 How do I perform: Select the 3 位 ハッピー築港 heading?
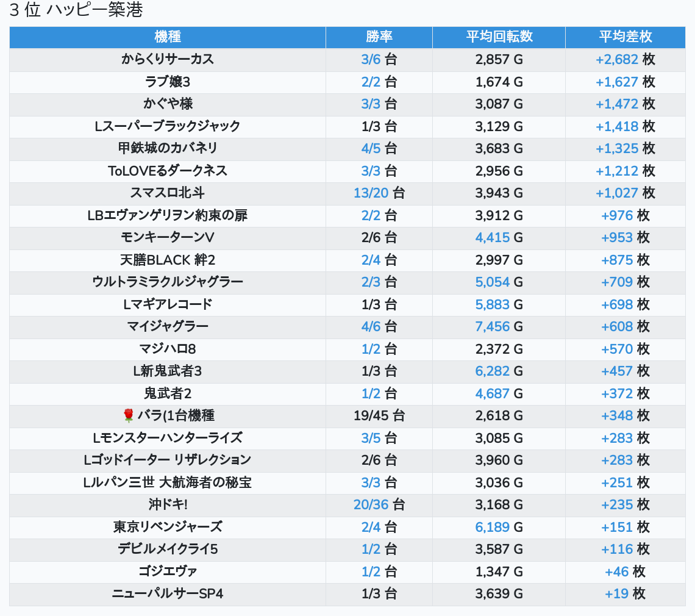point(76,10)
